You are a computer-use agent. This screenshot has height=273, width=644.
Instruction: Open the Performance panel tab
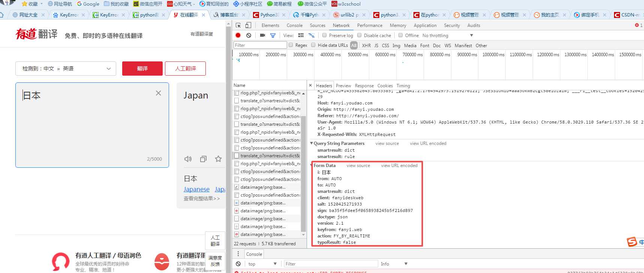(x=370, y=25)
